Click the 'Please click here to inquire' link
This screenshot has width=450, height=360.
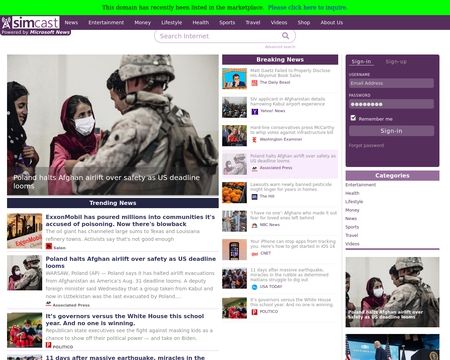tap(307, 7)
